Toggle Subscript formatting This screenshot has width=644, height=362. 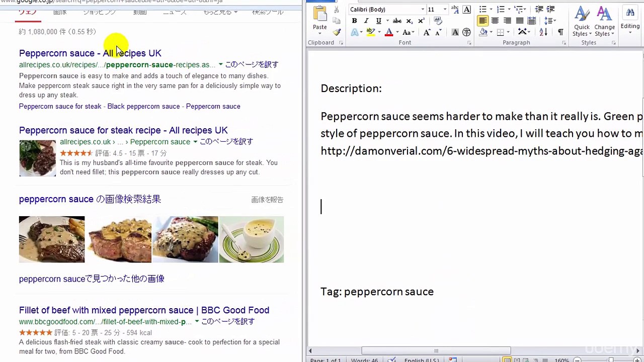pos(409,21)
